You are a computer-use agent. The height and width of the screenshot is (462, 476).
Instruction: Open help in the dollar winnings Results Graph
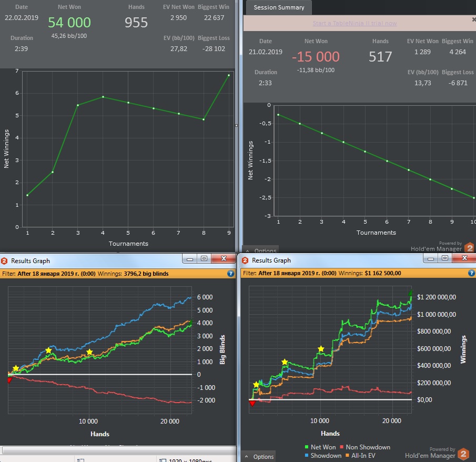471,273
